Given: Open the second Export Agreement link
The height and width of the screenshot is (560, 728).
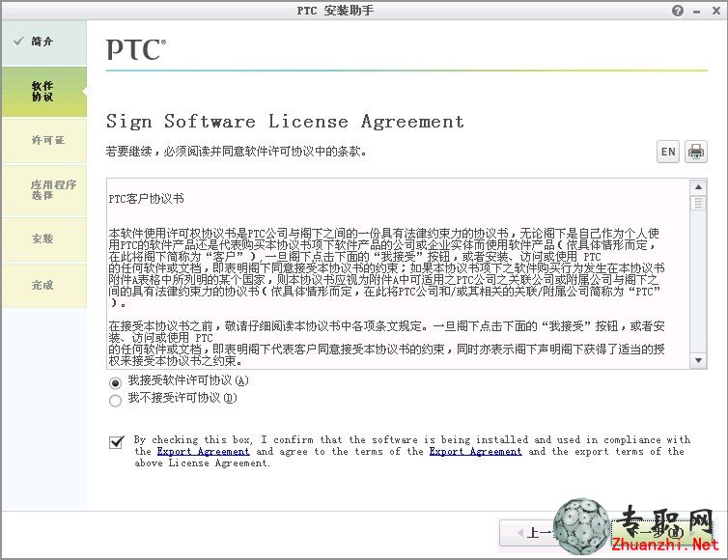Looking at the screenshot, I should tap(475, 451).
